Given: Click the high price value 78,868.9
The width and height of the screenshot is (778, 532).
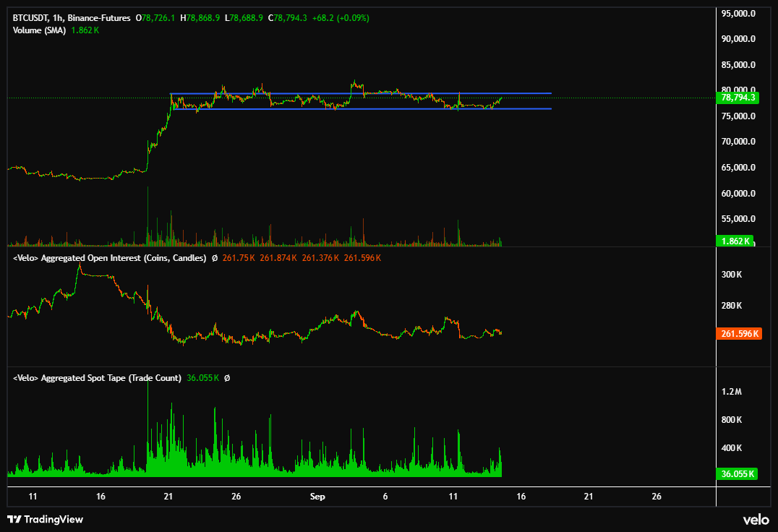Looking at the screenshot, I should [203, 18].
